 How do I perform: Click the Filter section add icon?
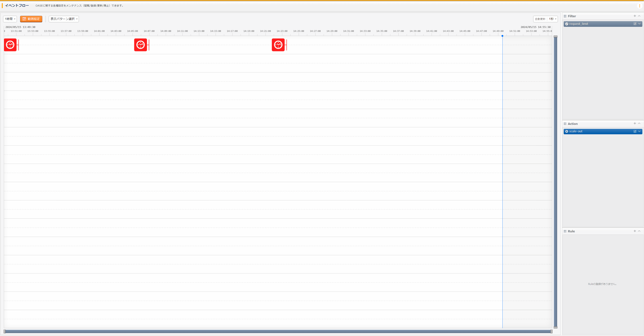(635, 16)
